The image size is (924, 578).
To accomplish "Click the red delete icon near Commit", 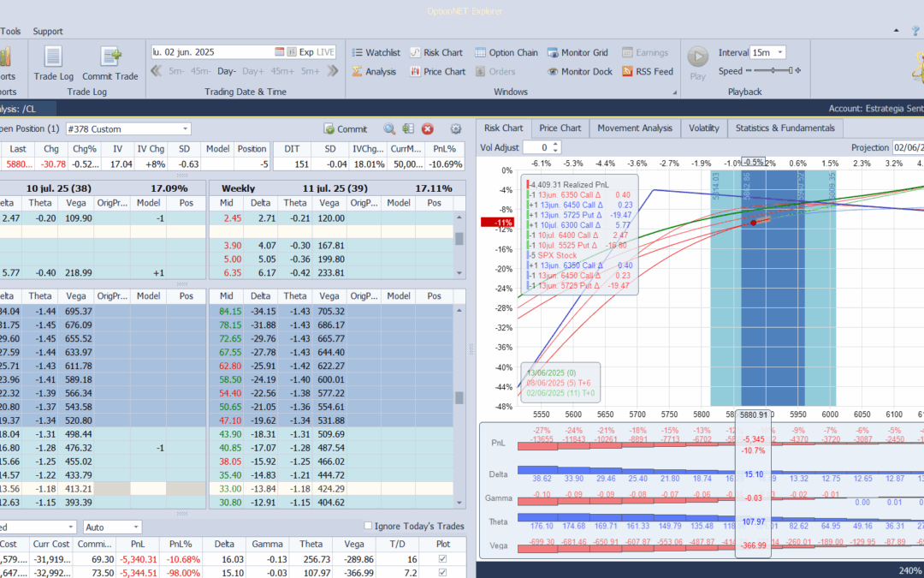I will tap(427, 128).
